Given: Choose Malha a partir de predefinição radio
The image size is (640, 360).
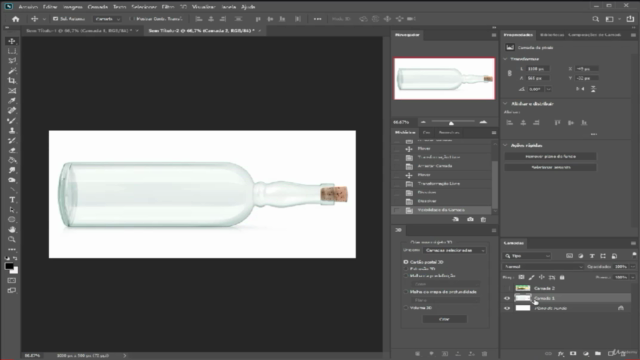Looking at the screenshot, I should pyautogui.click(x=406, y=276).
